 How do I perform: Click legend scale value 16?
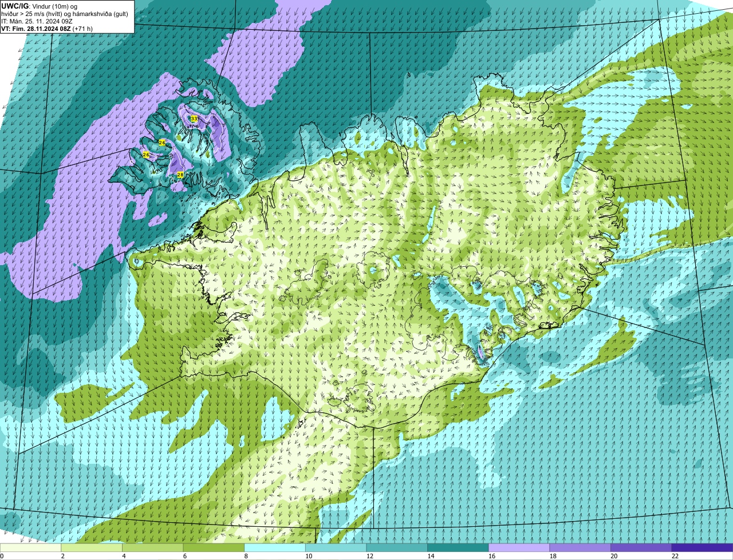(492, 556)
